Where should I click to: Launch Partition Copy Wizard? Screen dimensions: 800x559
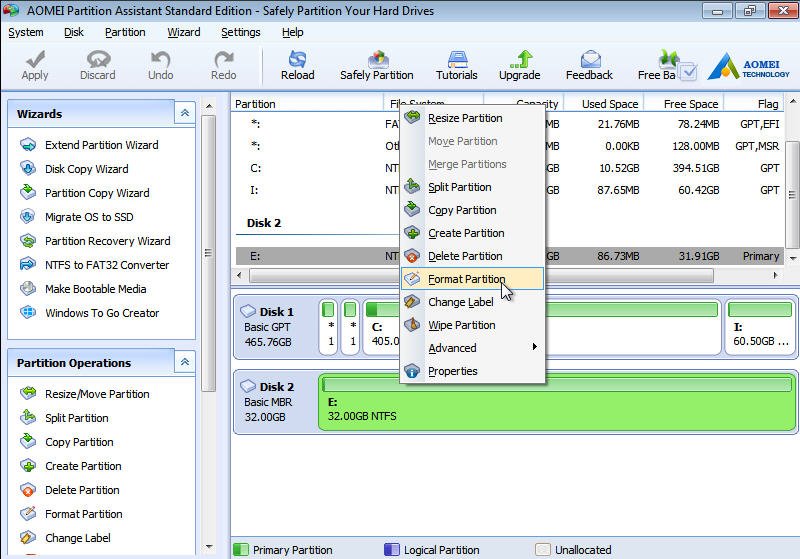pyautogui.click(x=97, y=193)
